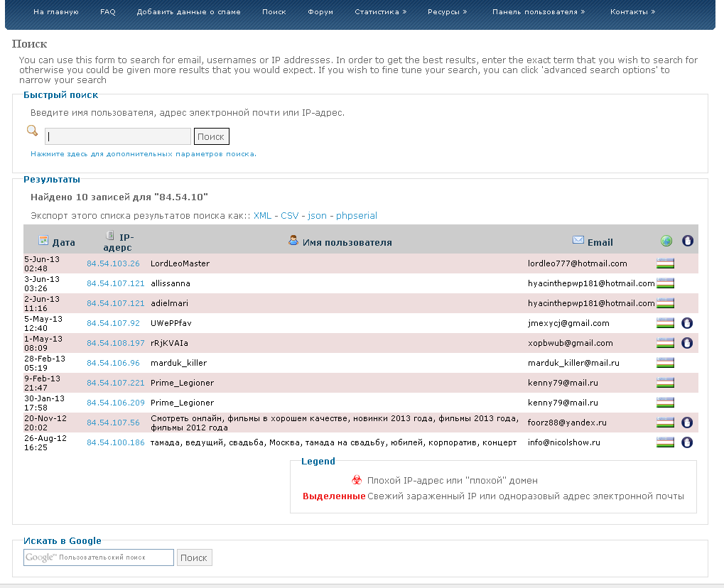Click the email lordleo777@hotmail.com

577,263
